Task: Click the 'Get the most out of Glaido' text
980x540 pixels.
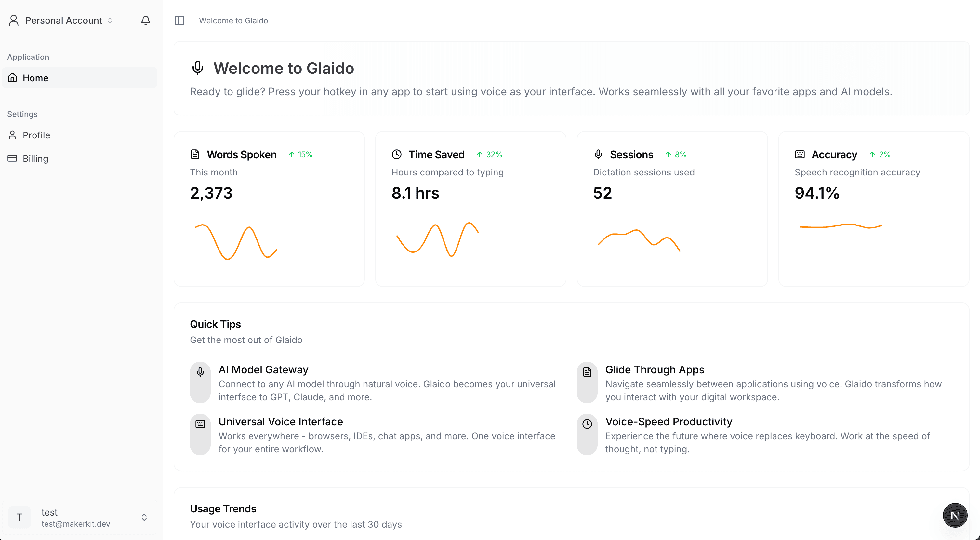Action: tap(246, 340)
